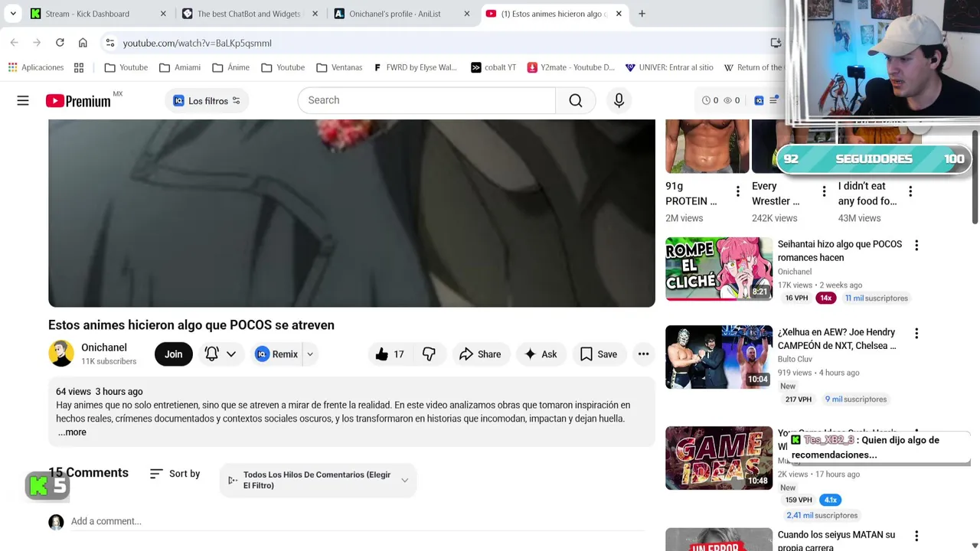Click the vidIQ icon in header
Image resolution: width=980 pixels, height=551 pixels.
point(759,100)
